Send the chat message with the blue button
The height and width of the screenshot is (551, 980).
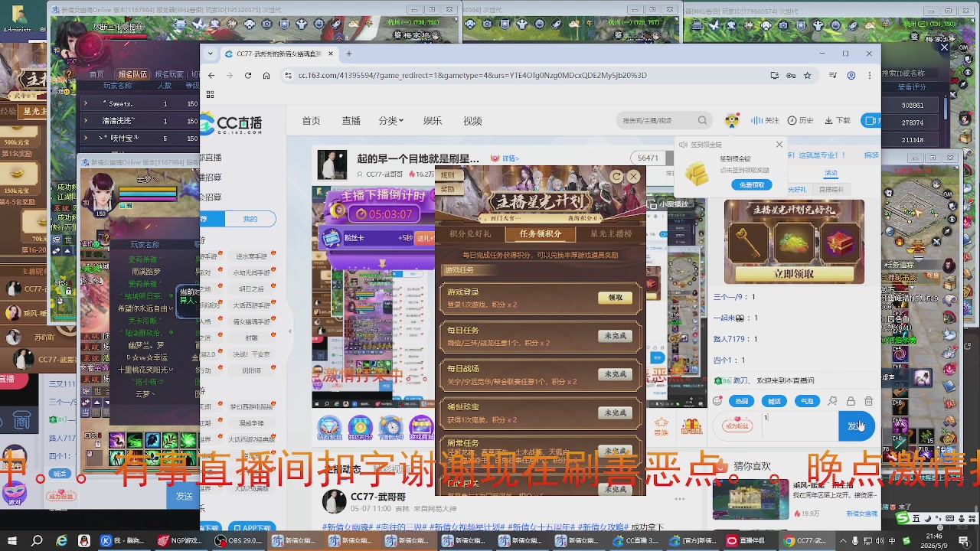857,426
